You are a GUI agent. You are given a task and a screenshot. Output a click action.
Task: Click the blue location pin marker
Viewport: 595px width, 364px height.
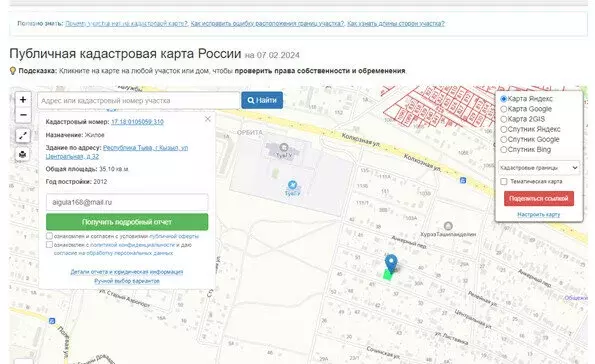point(391,263)
